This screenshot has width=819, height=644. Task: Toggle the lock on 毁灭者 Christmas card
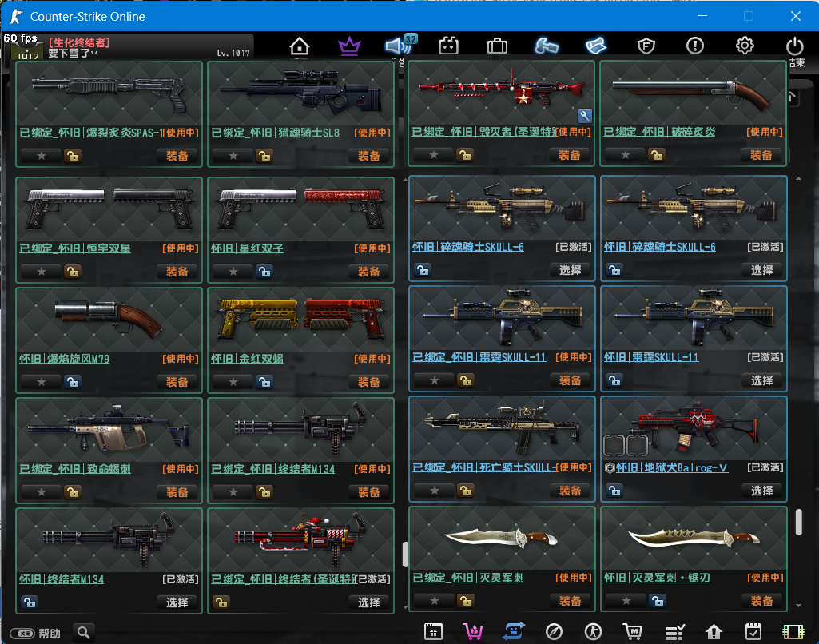465,155
